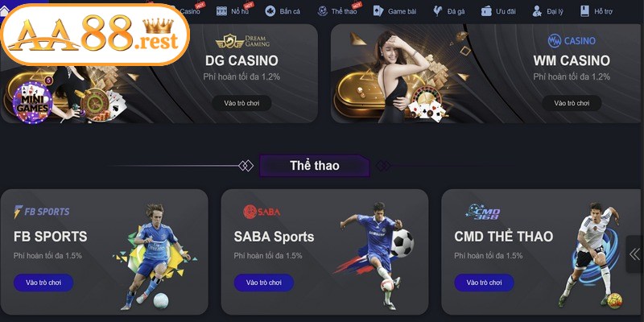The image size is (644, 322).
Task: Open the Casino menu item
Action: coord(191,11)
